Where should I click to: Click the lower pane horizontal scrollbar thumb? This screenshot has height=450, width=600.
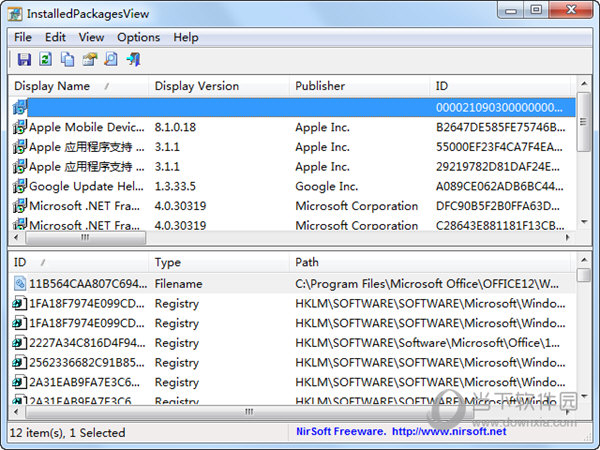[x=249, y=412]
